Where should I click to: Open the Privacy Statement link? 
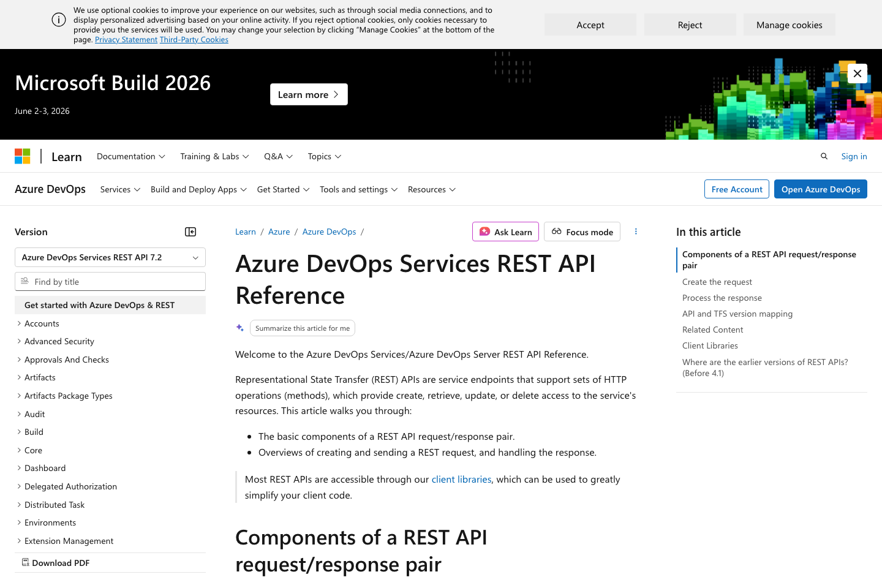click(126, 39)
